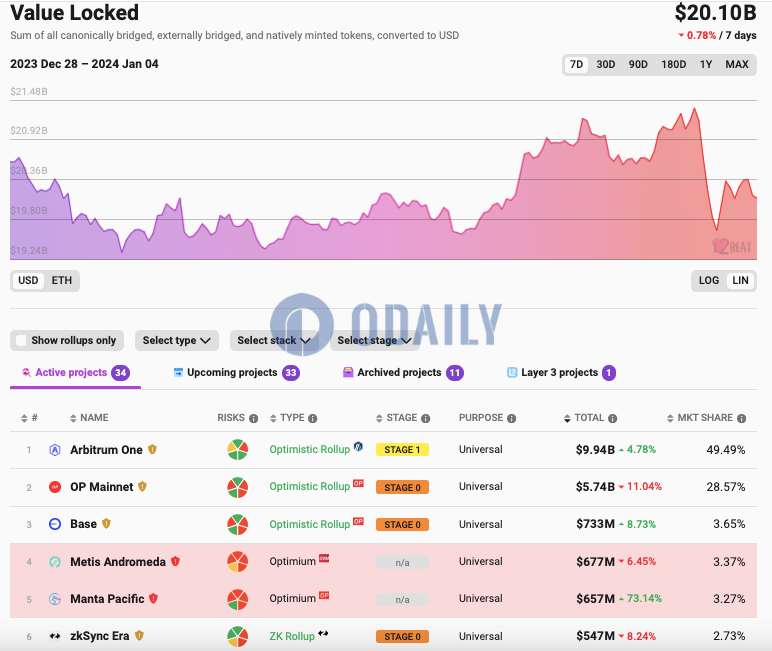Click the Base project logo icon
This screenshot has width=772, height=651.
55,524
